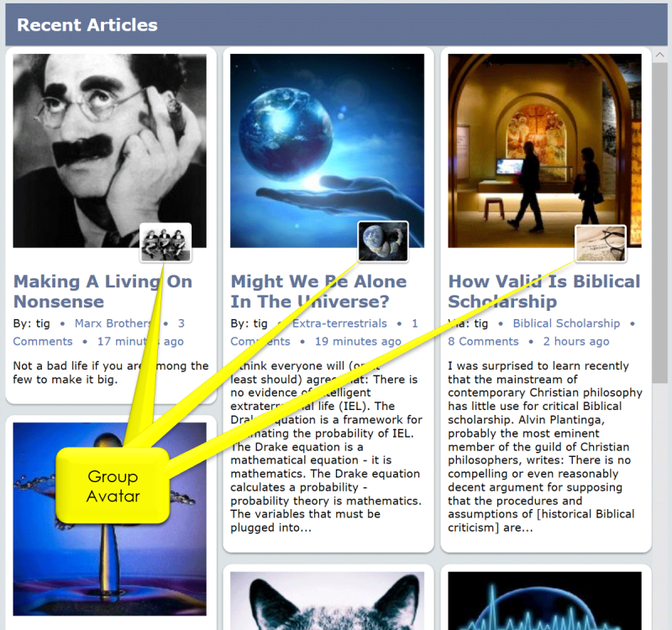Open the Extra-terrestrials group avatar icon
Screen dimensions: 672x630
click(x=383, y=241)
